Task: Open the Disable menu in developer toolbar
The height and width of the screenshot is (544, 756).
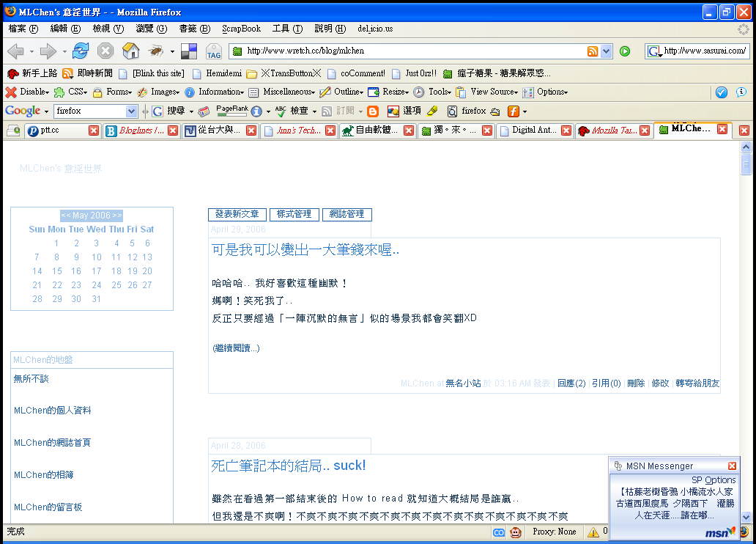Action: pos(27,92)
